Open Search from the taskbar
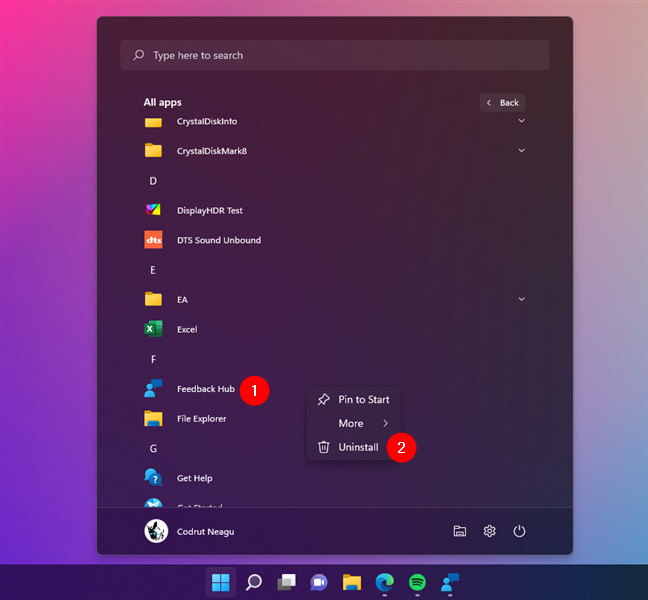 point(254,582)
